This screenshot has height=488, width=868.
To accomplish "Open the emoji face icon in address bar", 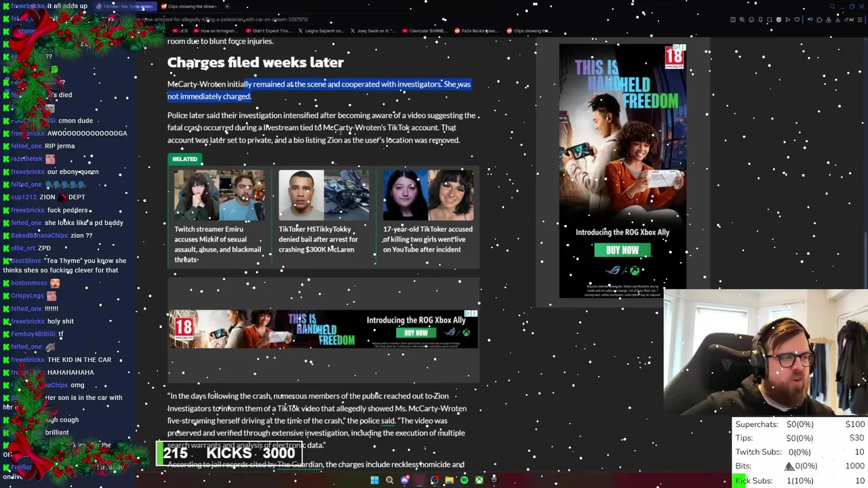I will [751, 20].
